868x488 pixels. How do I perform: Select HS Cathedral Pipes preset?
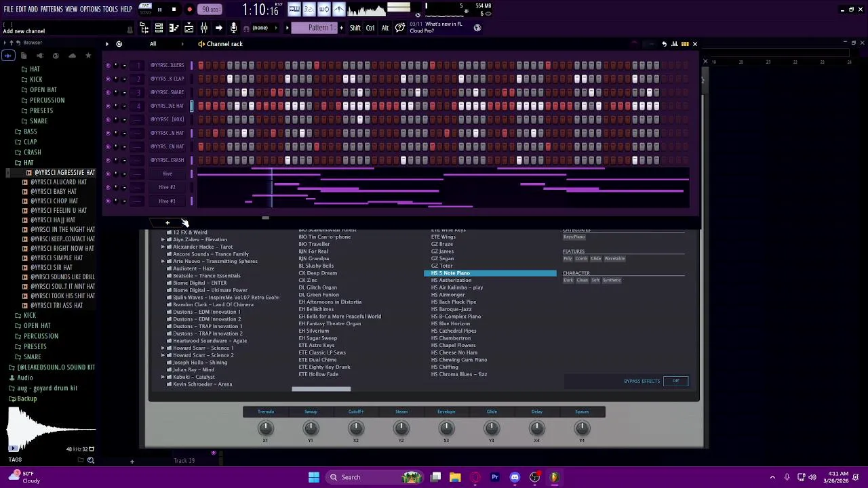454,331
